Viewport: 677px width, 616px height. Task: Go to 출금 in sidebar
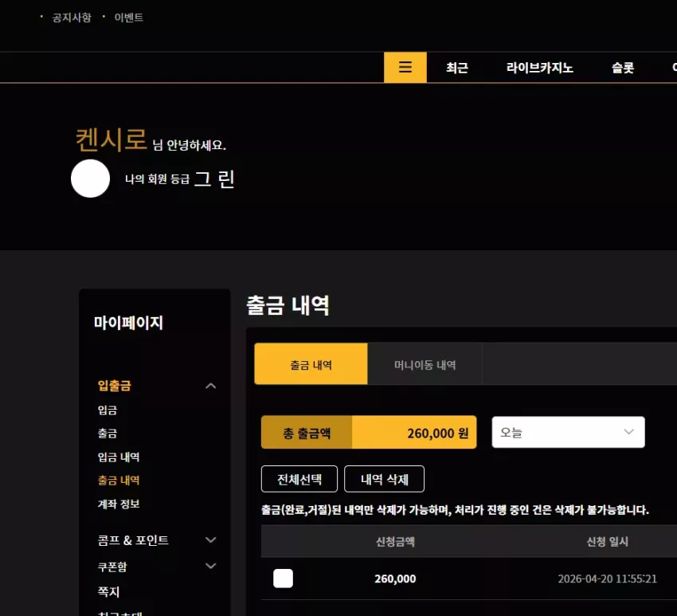[x=108, y=434]
